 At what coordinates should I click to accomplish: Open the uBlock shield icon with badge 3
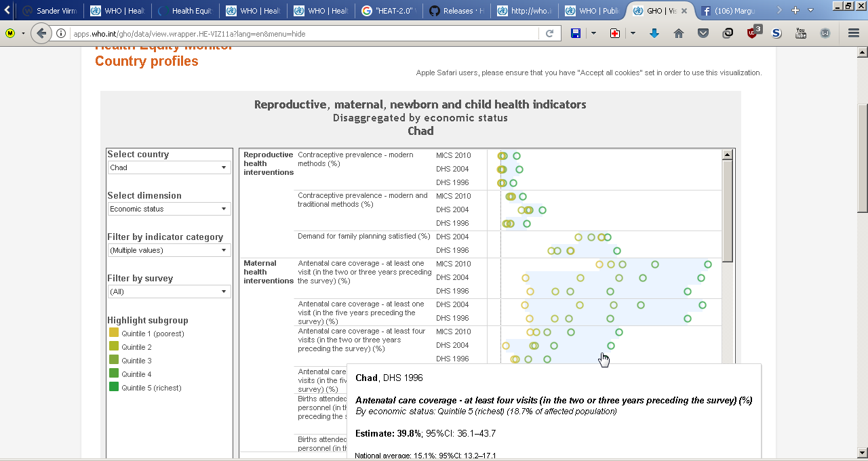pos(753,32)
